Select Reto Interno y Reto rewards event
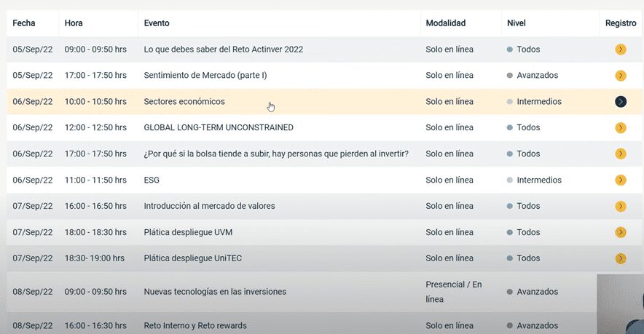Image resolution: width=644 pixels, height=334 pixels. pyautogui.click(x=195, y=325)
